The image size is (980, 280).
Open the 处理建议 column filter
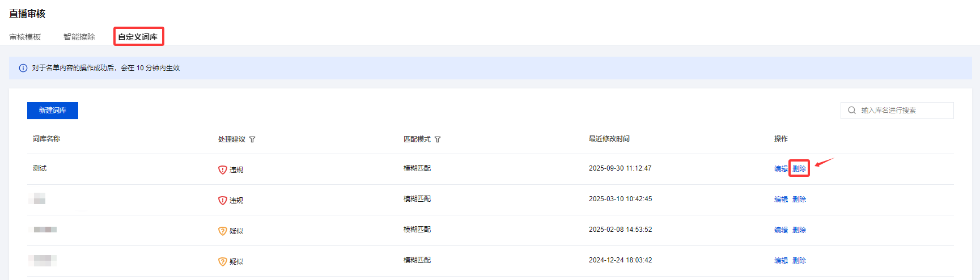tap(252, 139)
